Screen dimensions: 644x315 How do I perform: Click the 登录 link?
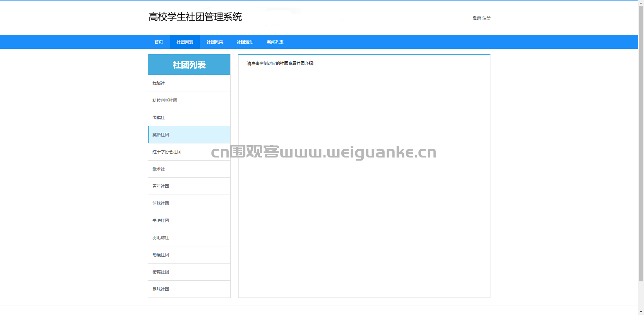(477, 18)
